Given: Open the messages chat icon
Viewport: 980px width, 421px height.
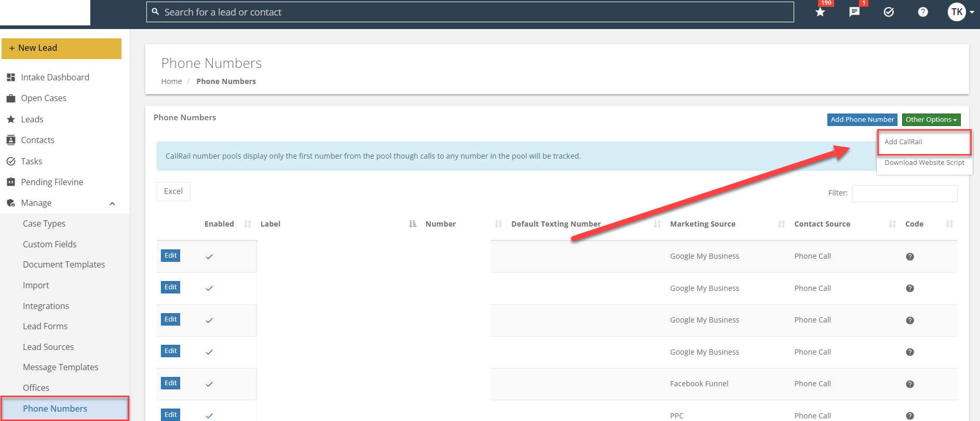Looking at the screenshot, I should point(854,12).
